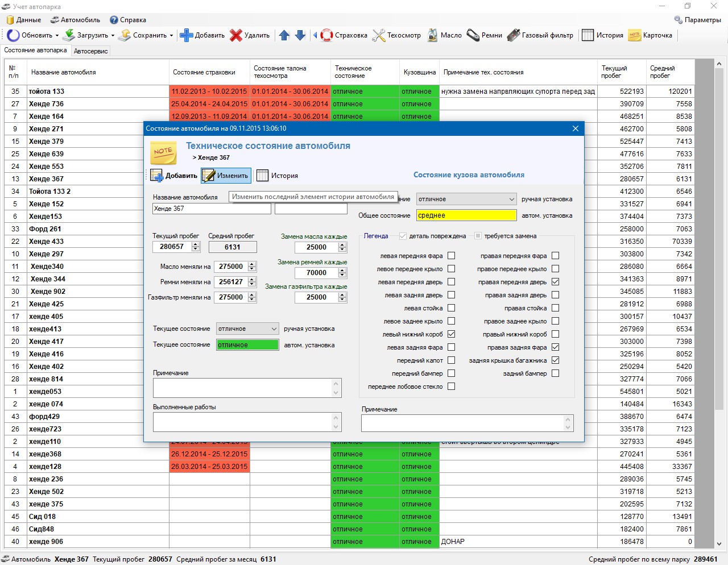Click Изменить pencil icon in dialog

(x=209, y=176)
